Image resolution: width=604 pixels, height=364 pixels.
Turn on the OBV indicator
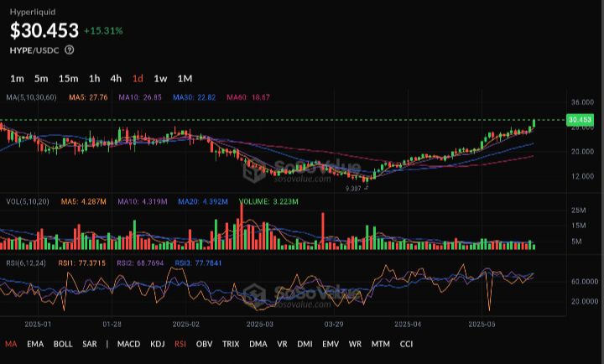click(x=204, y=344)
